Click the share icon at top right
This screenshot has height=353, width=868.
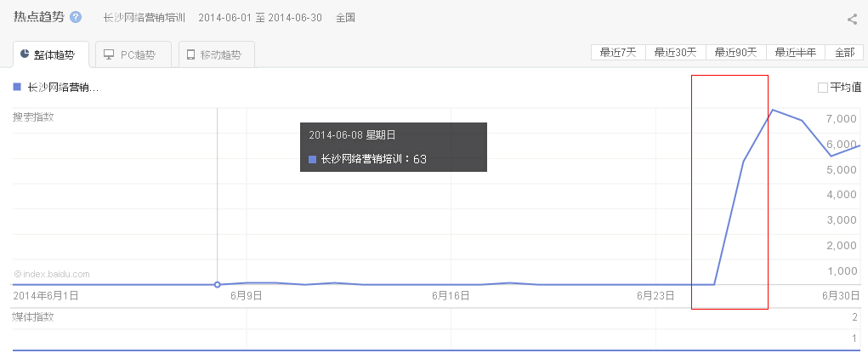852,20
